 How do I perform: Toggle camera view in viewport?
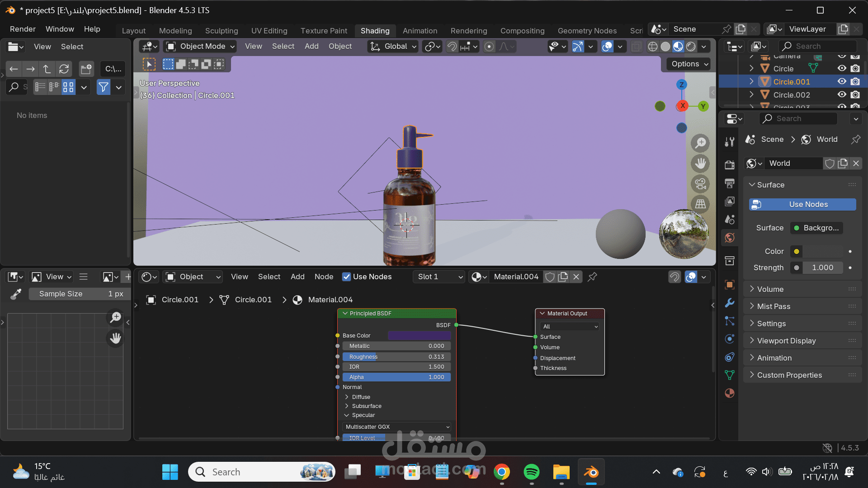700,184
